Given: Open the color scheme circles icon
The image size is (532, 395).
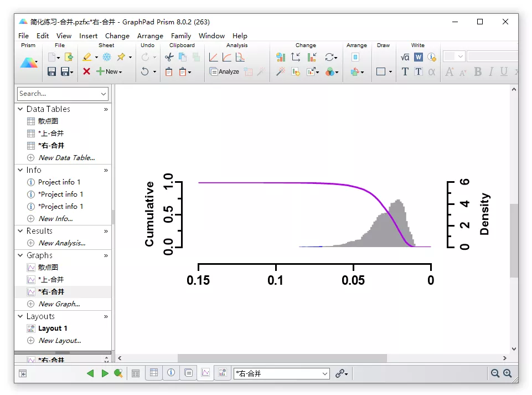Looking at the screenshot, I should (330, 71).
